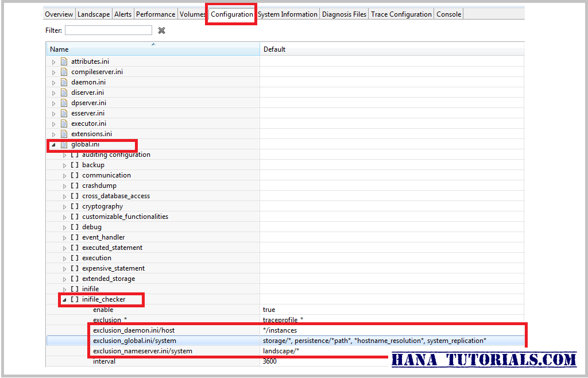Click the esserver.ini file icon
This screenshot has width=588, height=378.
63,113
